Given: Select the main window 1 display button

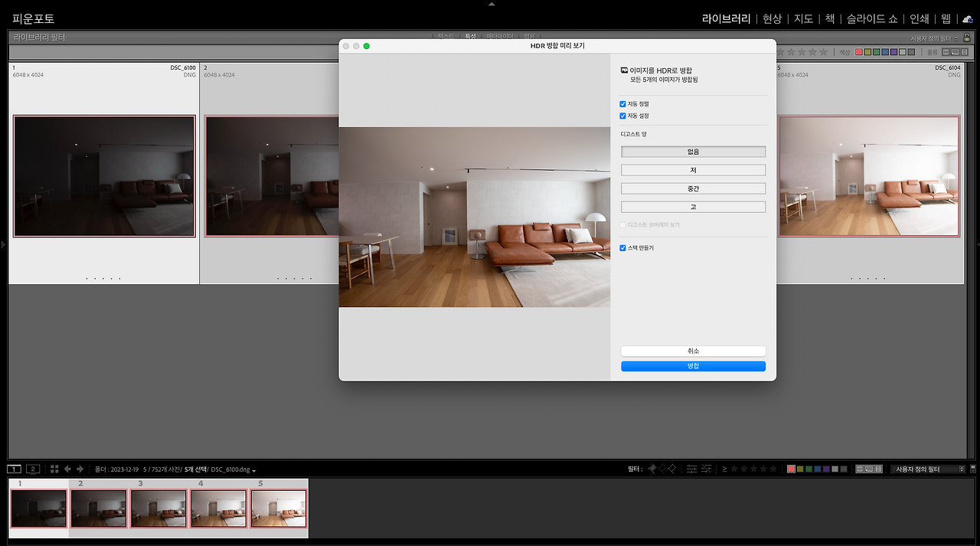Looking at the screenshot, I should point(14,469).
